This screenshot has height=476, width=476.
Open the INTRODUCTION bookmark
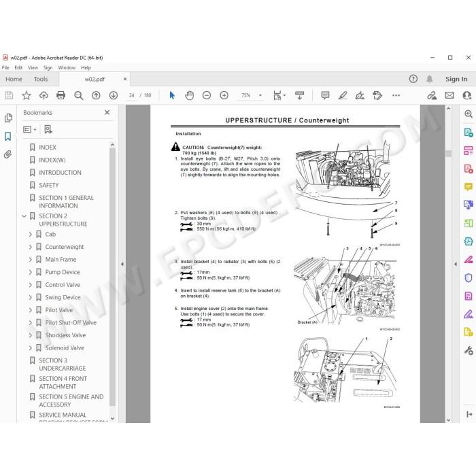60,173
